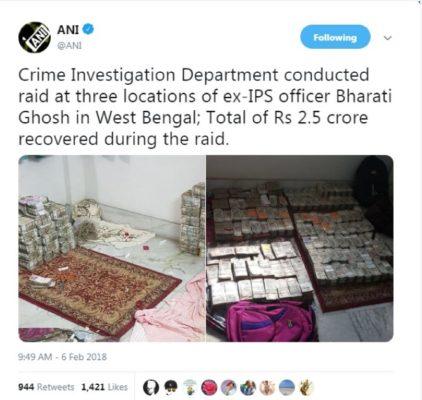Open the dark sunglasses face liker avatar
Viewport: 422px width, 400px height.
[171, 387]
